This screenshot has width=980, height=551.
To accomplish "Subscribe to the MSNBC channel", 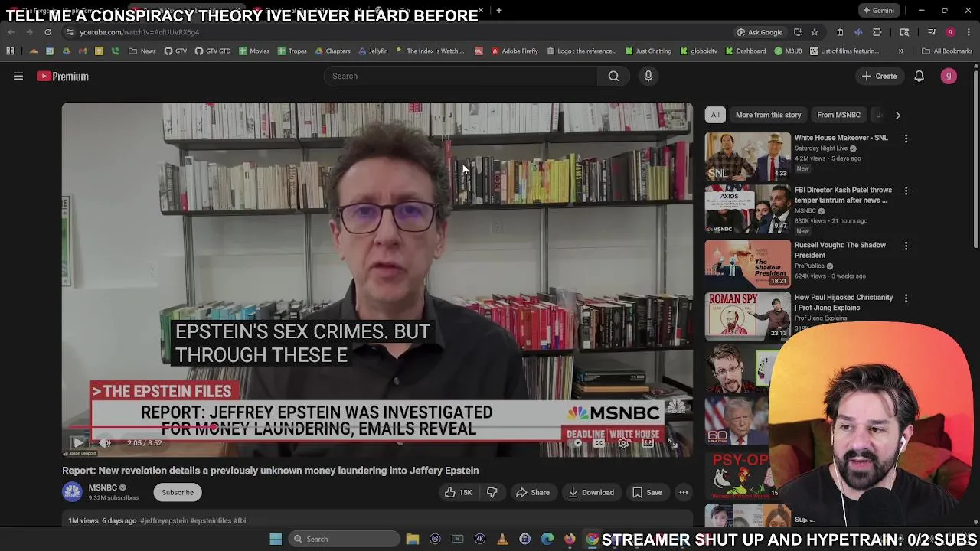I will (x=178, y=492).
